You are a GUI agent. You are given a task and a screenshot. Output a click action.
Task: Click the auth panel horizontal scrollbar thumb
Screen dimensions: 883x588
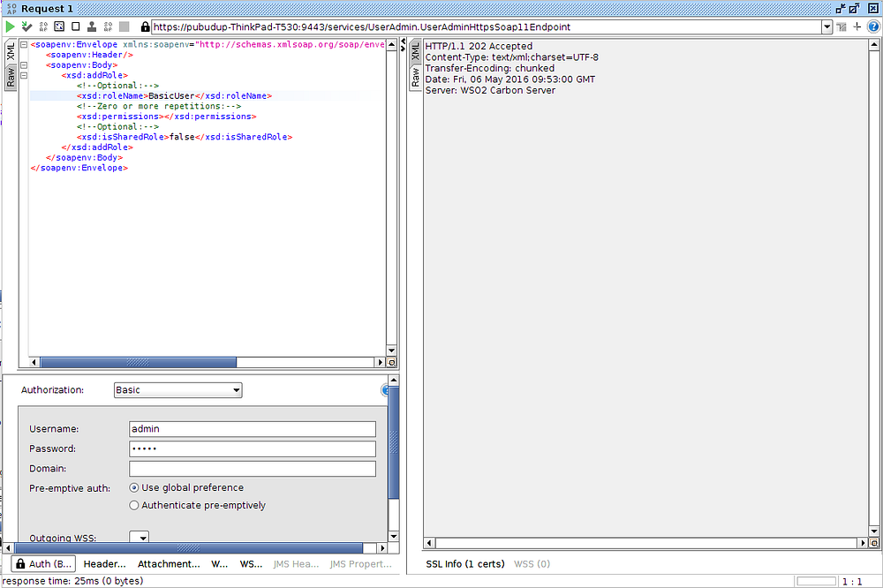(x=189, y=548)
